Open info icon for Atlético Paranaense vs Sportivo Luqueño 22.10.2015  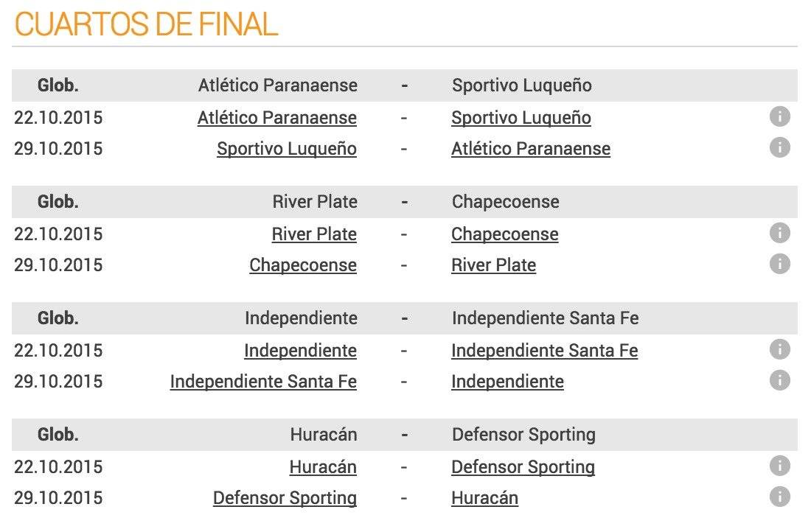(x=779, y=116)
